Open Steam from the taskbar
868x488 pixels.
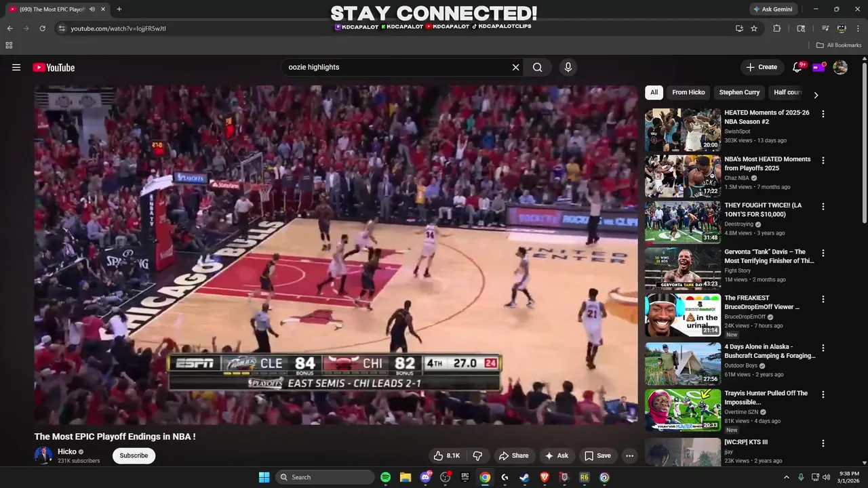coord(525,477)
